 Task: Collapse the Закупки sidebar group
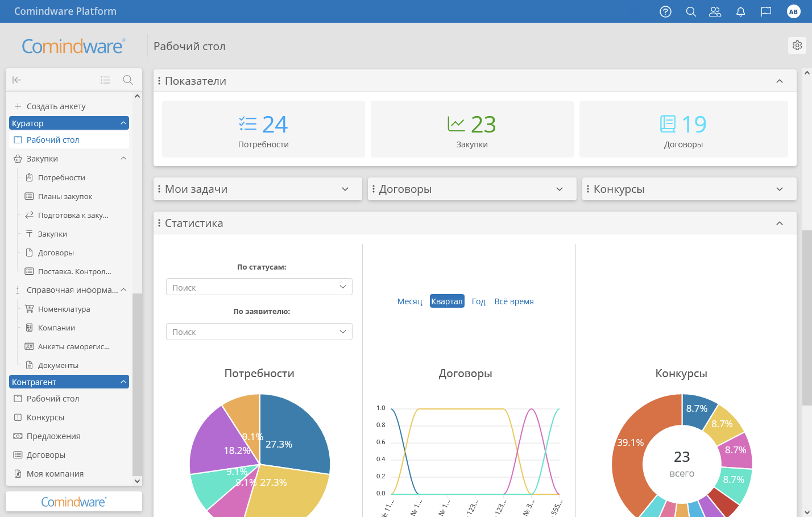click(123, 159)
